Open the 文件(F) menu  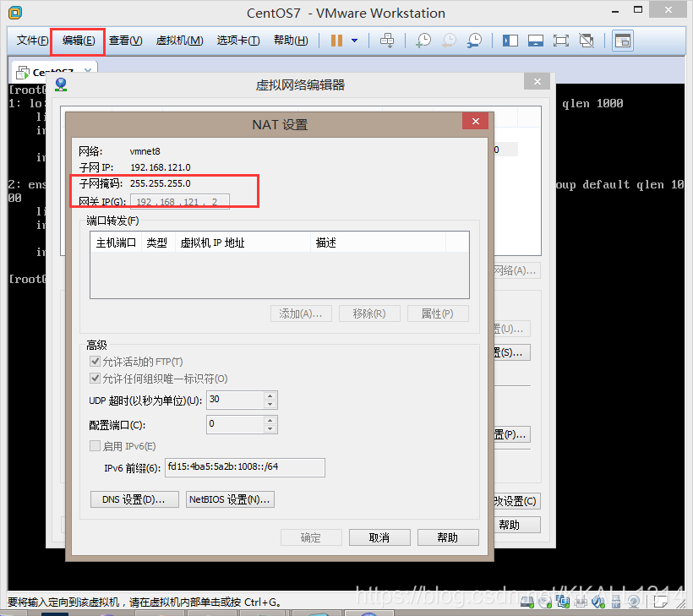pos(32,41)
